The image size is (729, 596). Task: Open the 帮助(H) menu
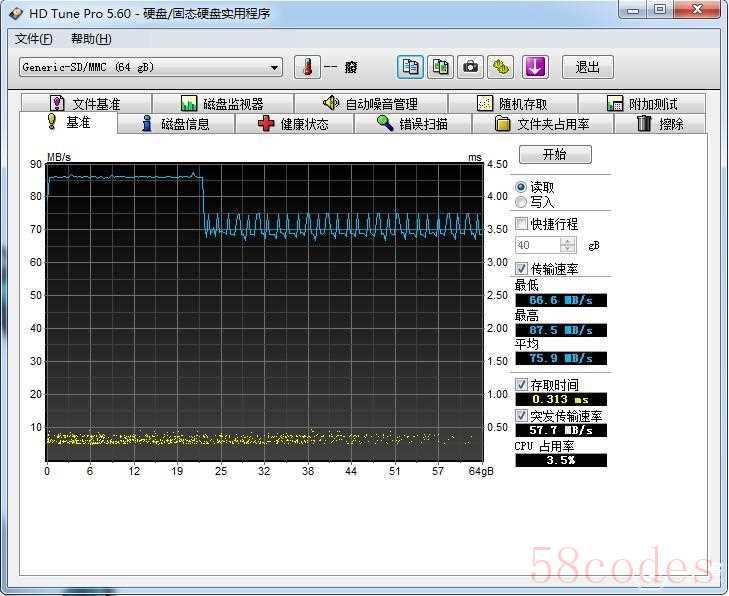91,39
